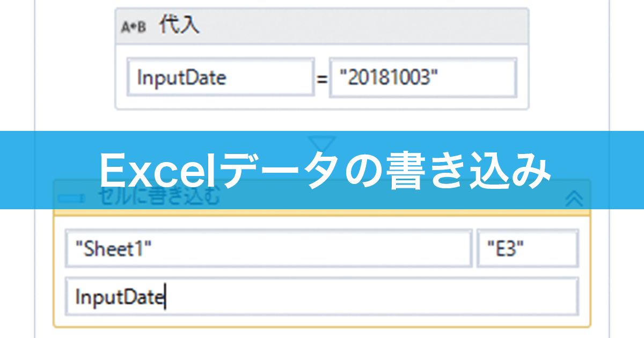
Task: Click the "E3" cell range field
Action: pos(528,248)
